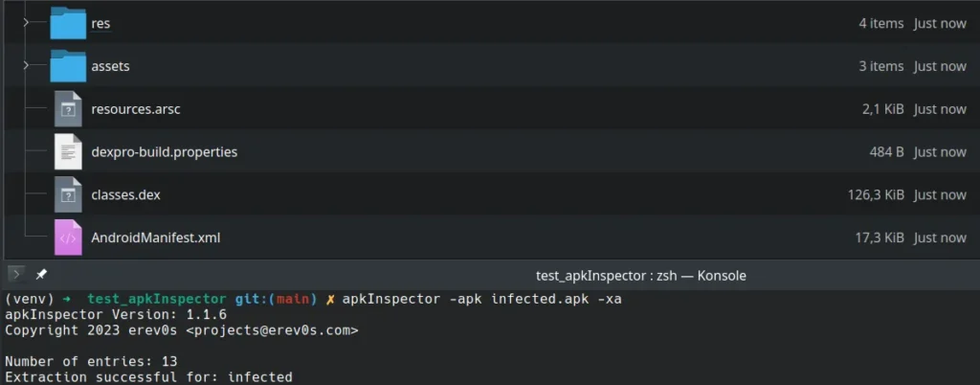Select the classes.dex file name
The image size is (980, 385).
(125, 194)
